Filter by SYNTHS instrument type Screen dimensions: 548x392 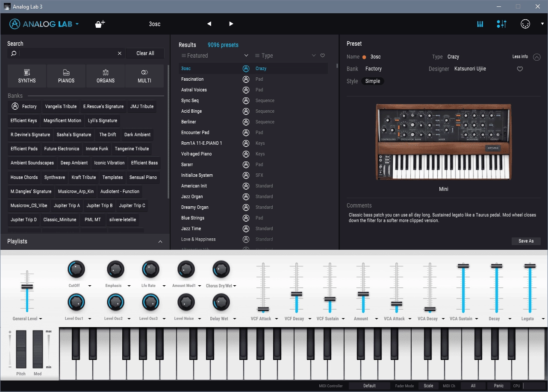click(x=27, y=76)
